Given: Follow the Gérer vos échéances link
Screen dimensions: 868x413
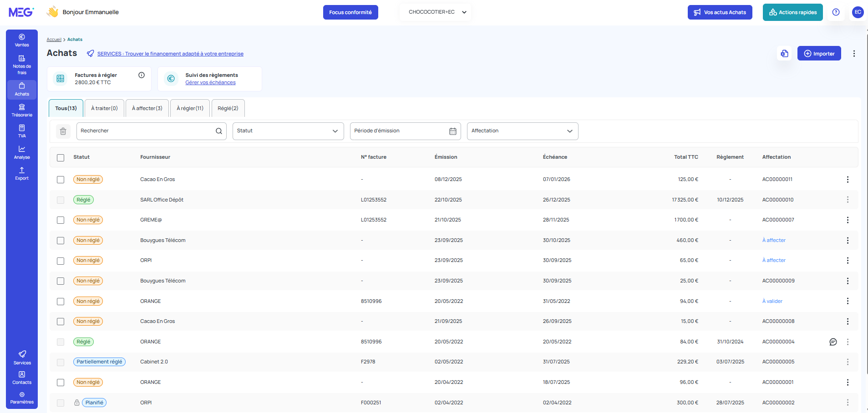Looking at the screenshot, I should point(210,83).
